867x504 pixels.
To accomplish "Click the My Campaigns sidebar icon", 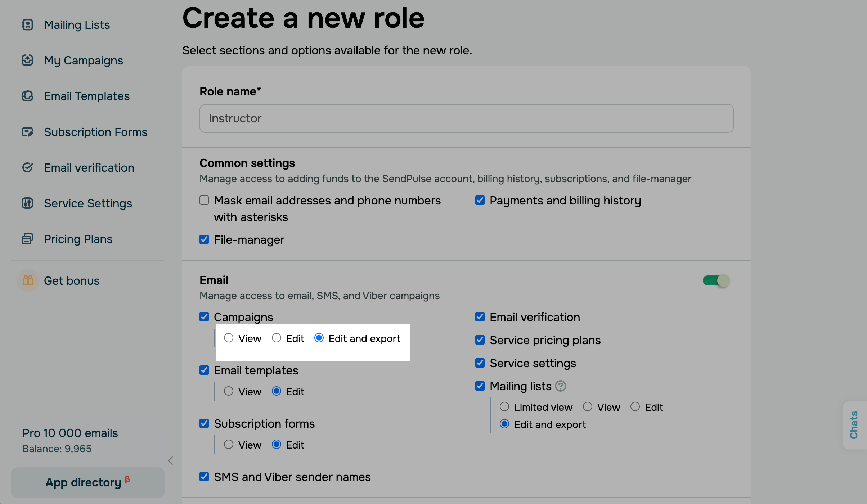I will click(27, 60).
